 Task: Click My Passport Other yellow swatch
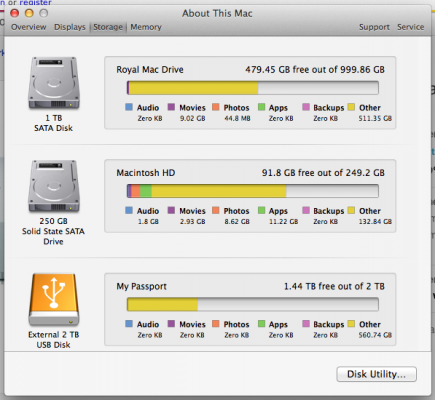coord(351,324)
